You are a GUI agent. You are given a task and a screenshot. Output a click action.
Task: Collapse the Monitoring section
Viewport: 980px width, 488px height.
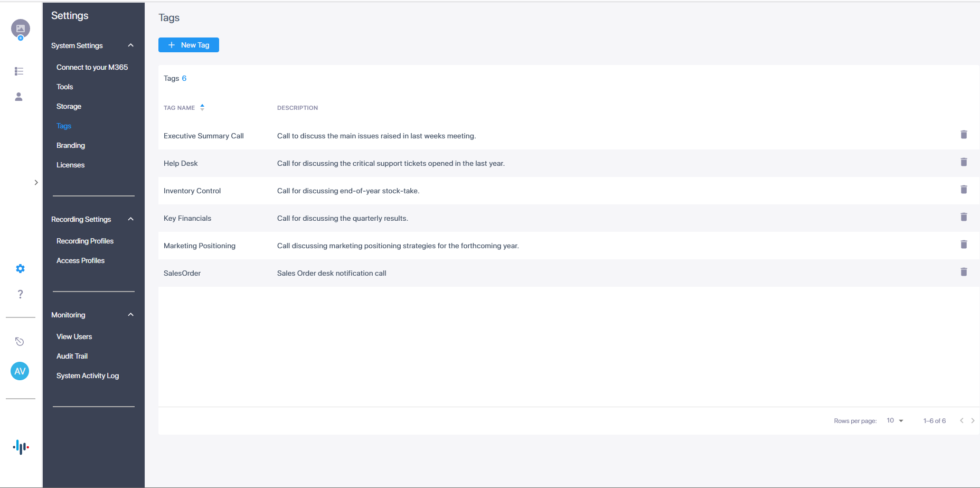point(130,315)
